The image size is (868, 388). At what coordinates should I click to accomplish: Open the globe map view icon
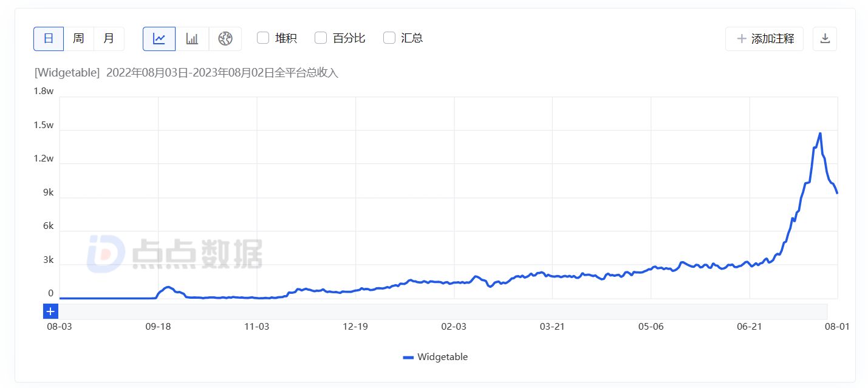click(x=225, y=39)
